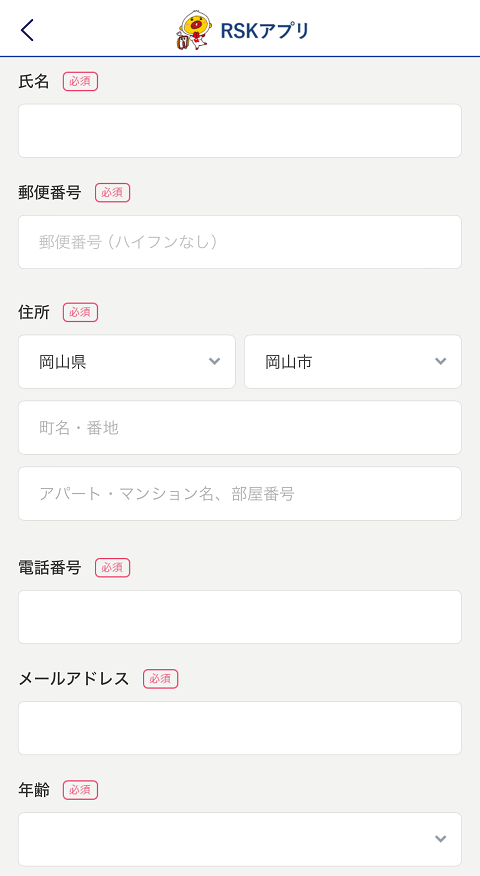Select the アパート・マンション名 field
480x876 pixels.
(240, 493)
